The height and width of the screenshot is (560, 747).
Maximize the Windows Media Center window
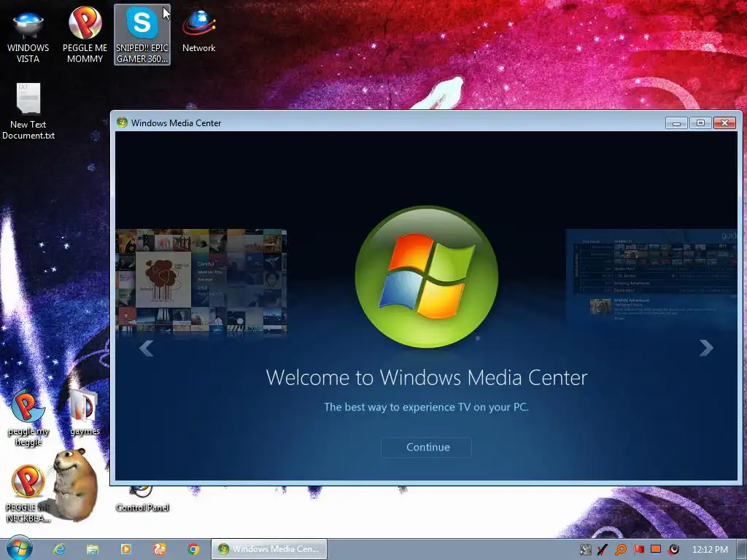(x=700, y=122)
